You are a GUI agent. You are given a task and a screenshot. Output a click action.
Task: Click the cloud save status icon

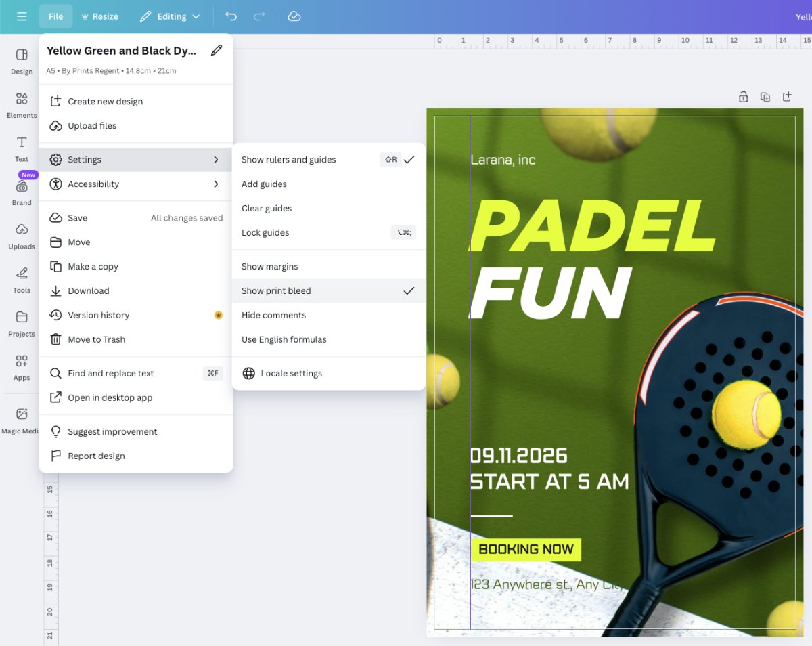[x=294, y=16]
